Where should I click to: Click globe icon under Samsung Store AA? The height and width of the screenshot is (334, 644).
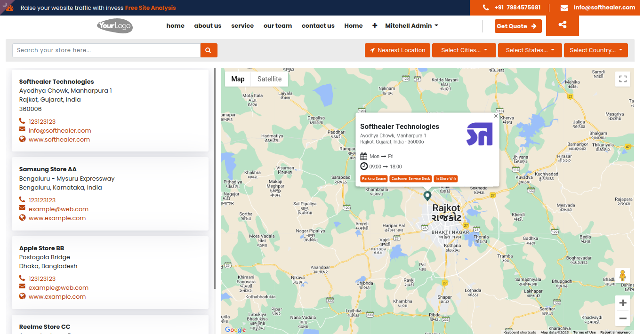(x=22, y=217)
